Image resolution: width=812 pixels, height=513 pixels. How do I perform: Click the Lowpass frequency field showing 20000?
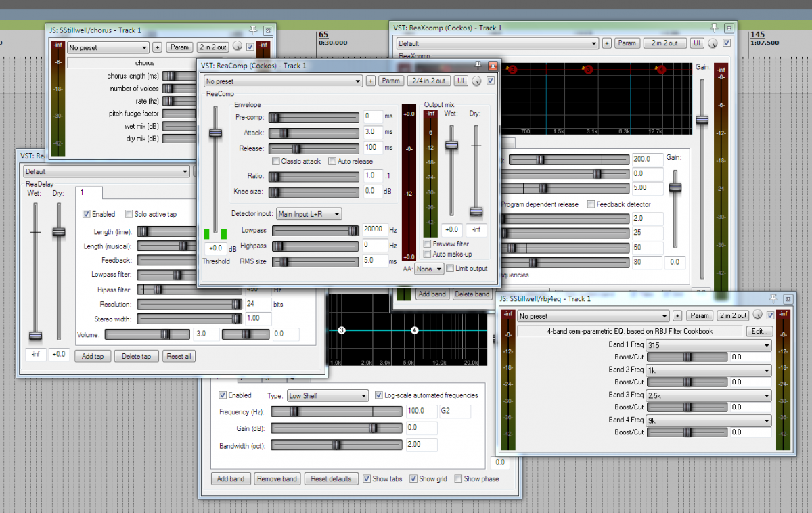374,229
